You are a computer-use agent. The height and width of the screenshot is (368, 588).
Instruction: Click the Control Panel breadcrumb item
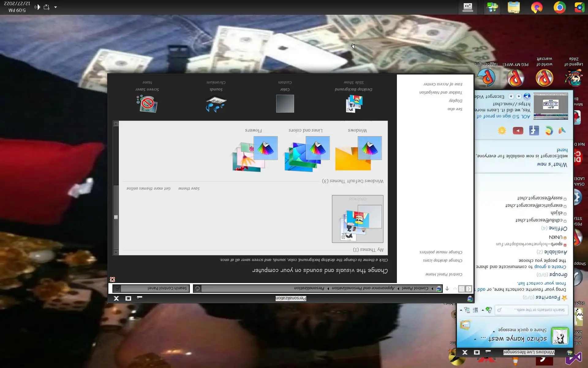pyautogui.click(x=415, y=288)
